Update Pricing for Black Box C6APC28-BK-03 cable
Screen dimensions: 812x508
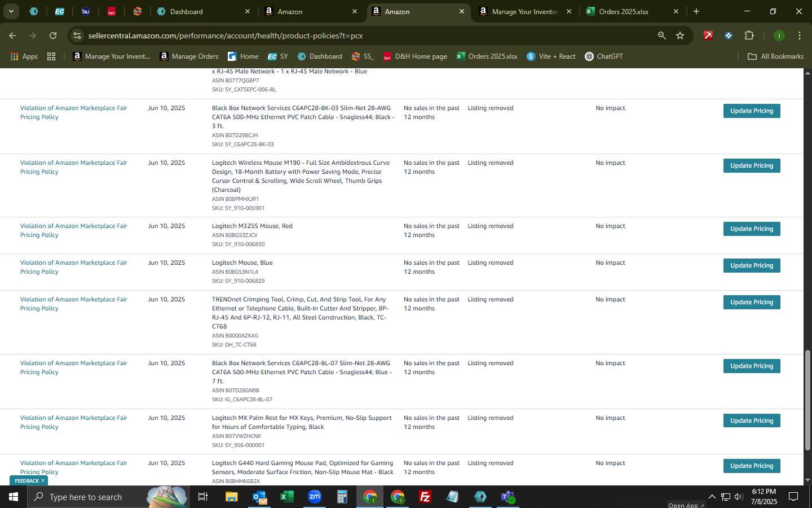pyautogui.click(x=752, y=111)
